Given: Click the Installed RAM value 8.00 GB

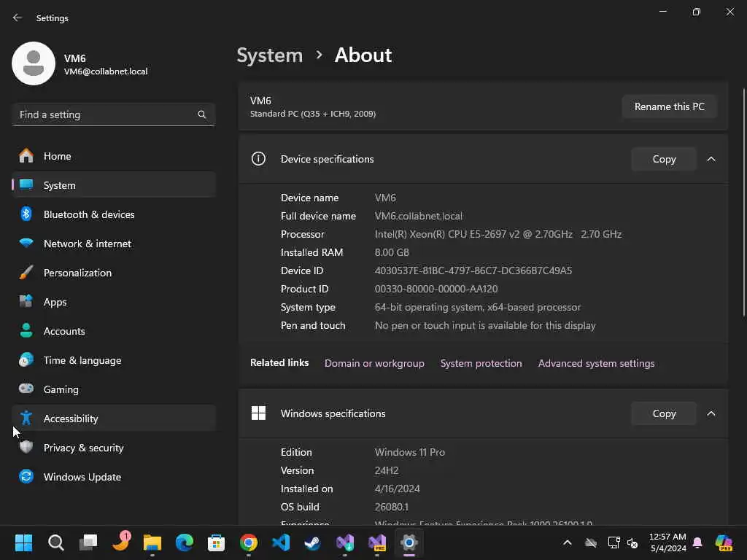Looking at the screenshot, I should (392, 252).
